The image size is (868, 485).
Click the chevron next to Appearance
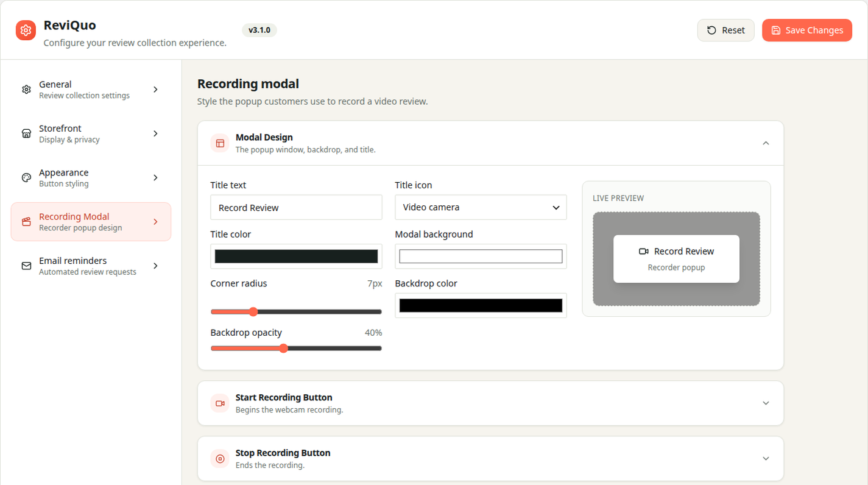[155, 178]
